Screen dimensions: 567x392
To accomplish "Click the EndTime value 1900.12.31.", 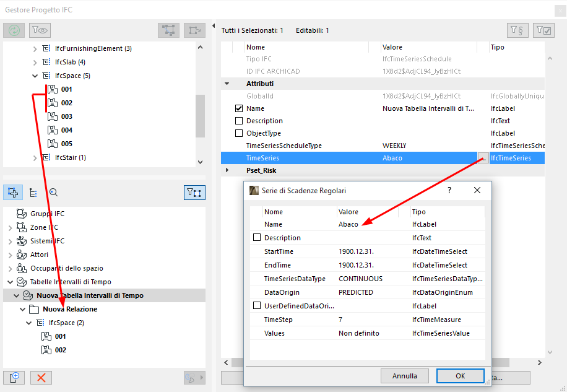I will [356, 265].
